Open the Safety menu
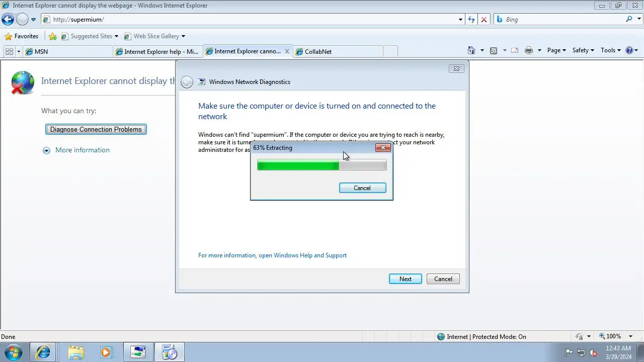Viewport: 644px width, 362px height. pyautogui.click(x=583, y=50)
